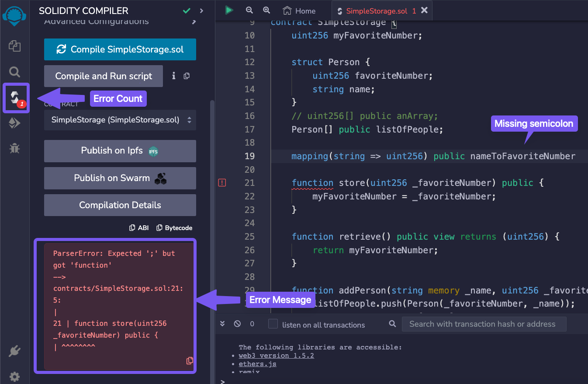Zoom out the editor font

pyautogui.click(x=249, y=10)
